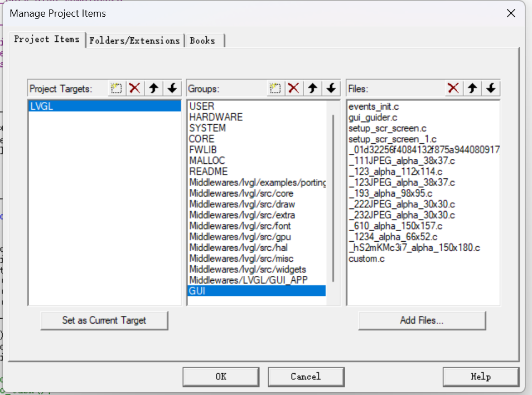The image size is (532, 395).
Task: Select the Project Items tab
Action: coord(47,40)
